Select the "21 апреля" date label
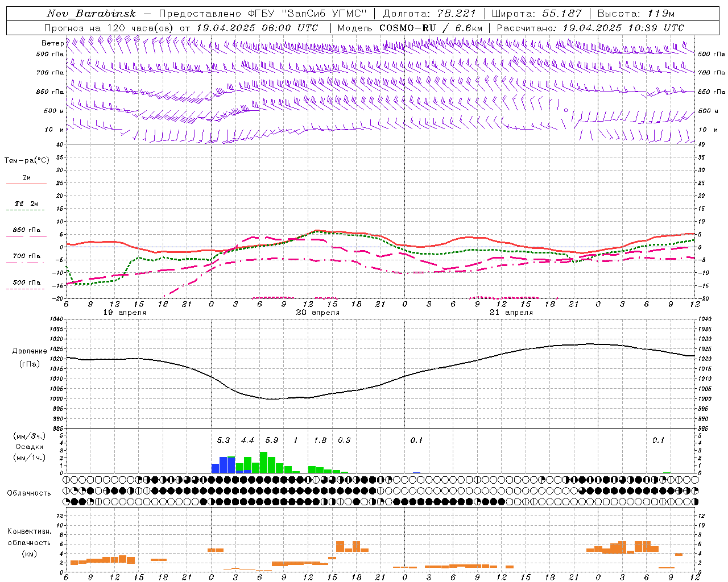The height and width of the screenshot is (582, 728). [511, 313]
